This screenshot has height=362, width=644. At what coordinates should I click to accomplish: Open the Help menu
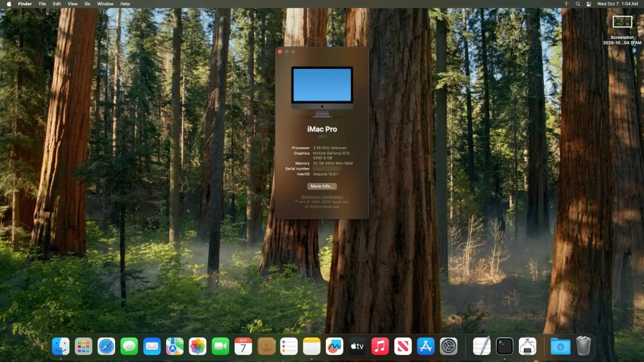(125, 4)
